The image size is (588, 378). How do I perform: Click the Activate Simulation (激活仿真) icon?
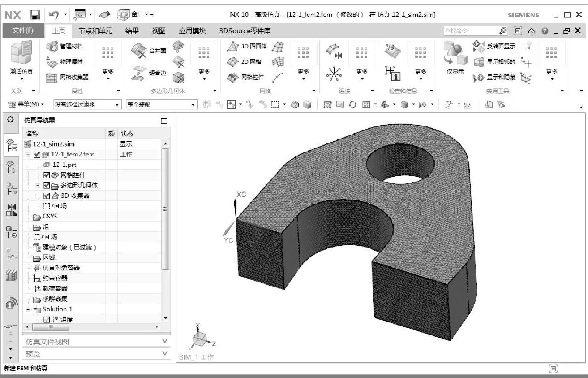tap(21, 53)
